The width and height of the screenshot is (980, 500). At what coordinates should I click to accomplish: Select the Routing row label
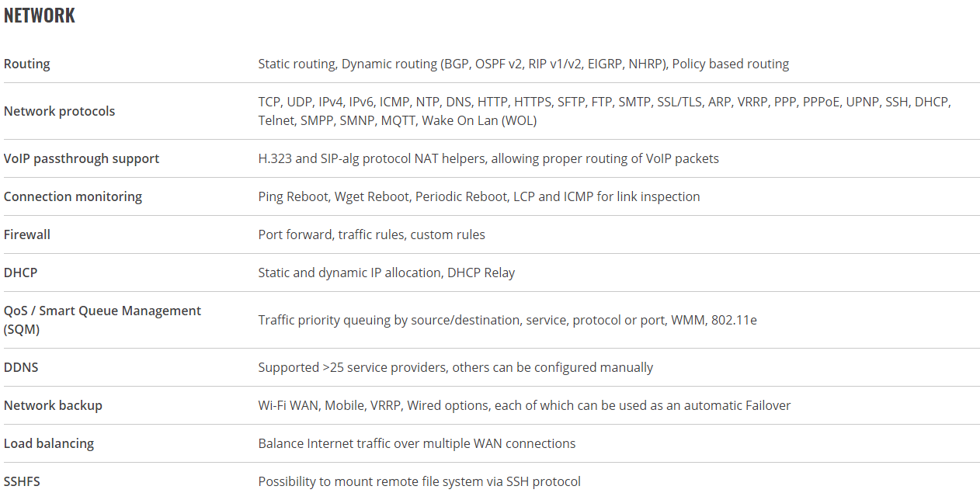[x=27, y=64]
